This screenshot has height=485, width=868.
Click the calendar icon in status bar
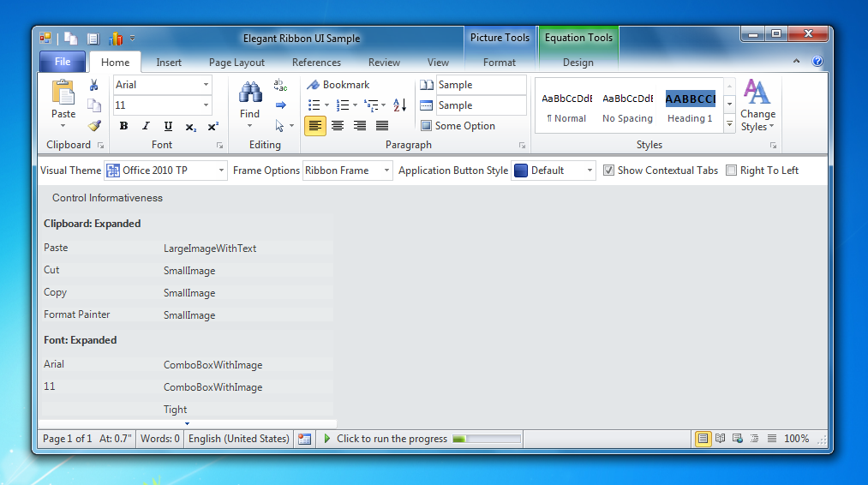pos(304,439)
